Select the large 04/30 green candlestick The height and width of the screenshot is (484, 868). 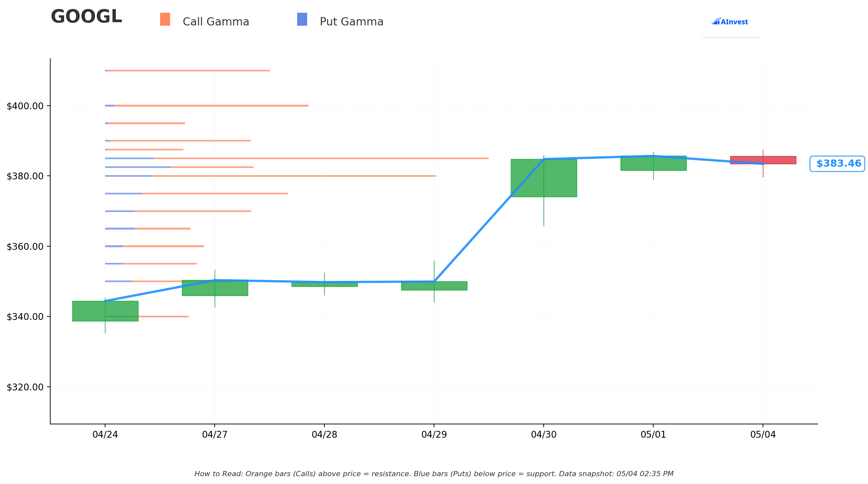coord(544,178)
